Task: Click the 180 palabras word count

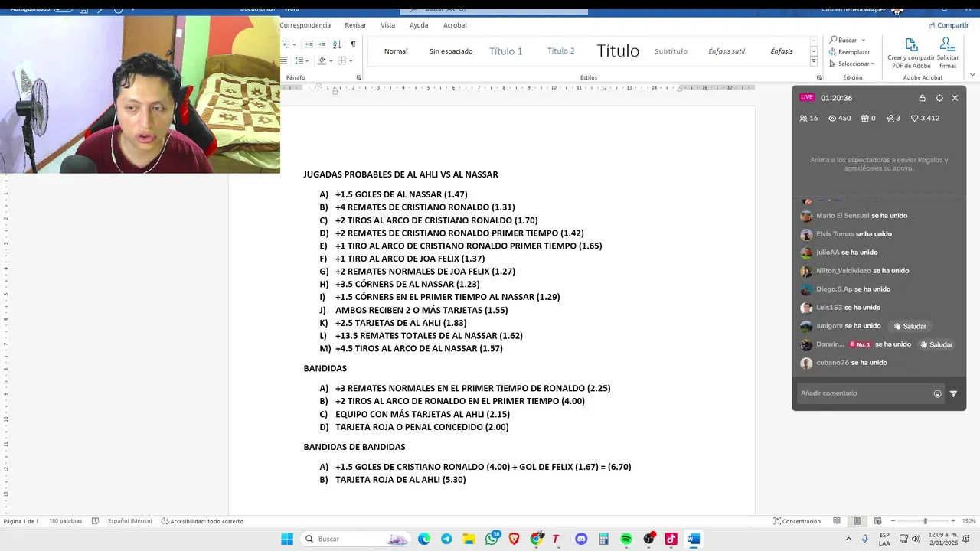Action: [65, 521]
